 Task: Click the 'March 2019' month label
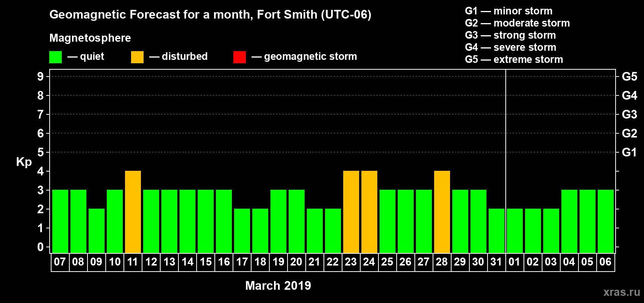click(278, 286)
